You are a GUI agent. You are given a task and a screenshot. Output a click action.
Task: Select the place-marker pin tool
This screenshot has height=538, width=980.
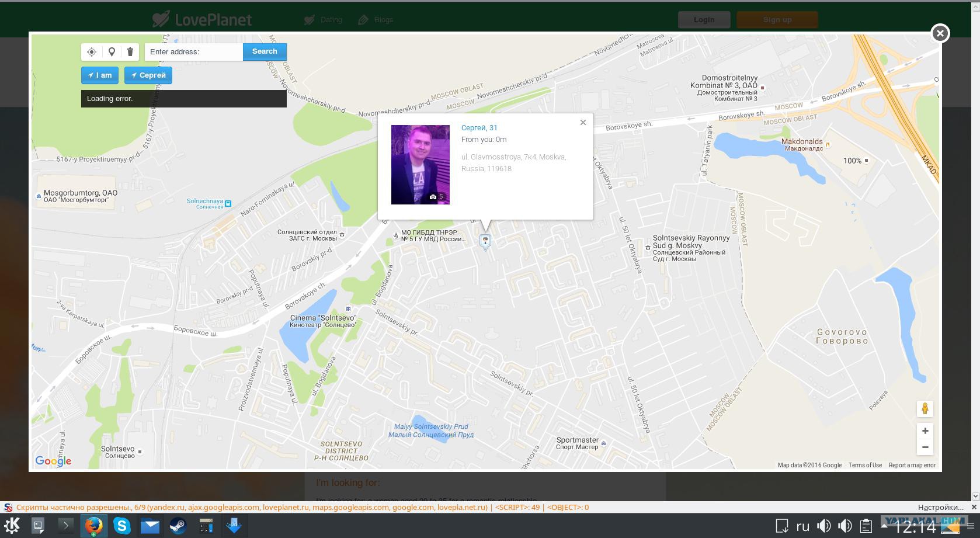point(112,52)
